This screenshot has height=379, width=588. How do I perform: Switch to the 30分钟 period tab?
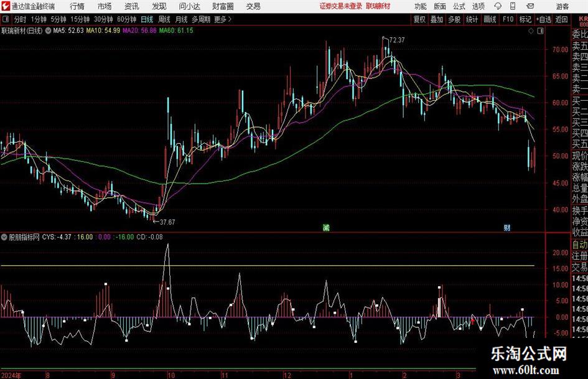tap(103, 19)
